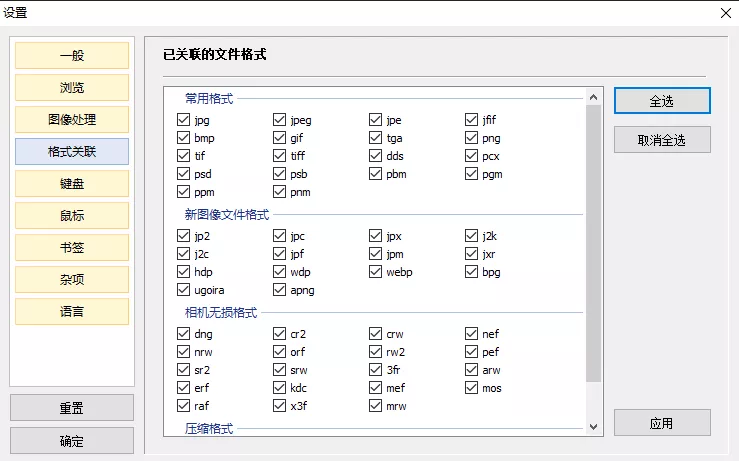
Task: Disable the webp file association
Action: pyautogui.click(x=376, y=272)
